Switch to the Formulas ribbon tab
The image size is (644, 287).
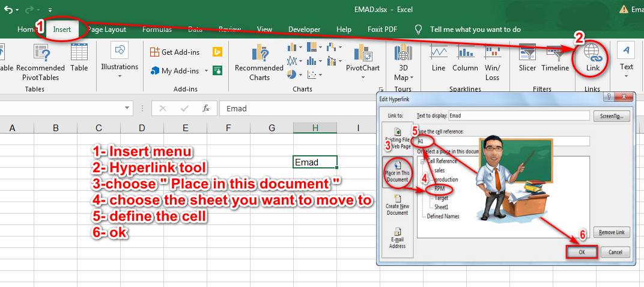(157, 29)
